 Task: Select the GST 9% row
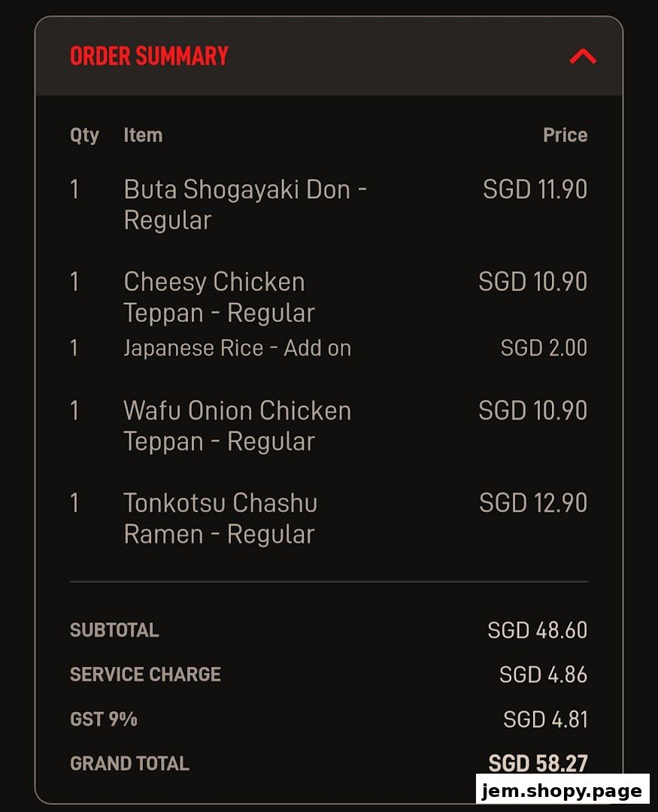tap(102, 719)
